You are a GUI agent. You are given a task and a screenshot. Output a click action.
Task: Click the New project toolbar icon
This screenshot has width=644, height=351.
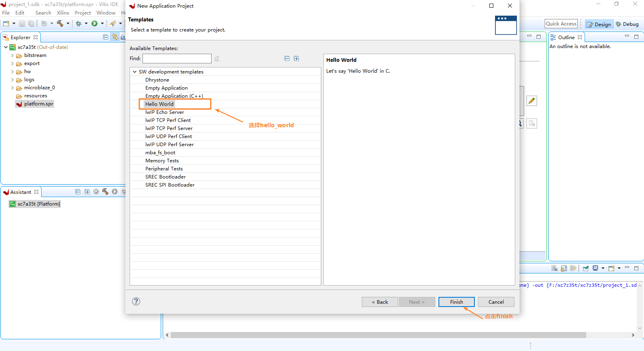click(6, 23)
